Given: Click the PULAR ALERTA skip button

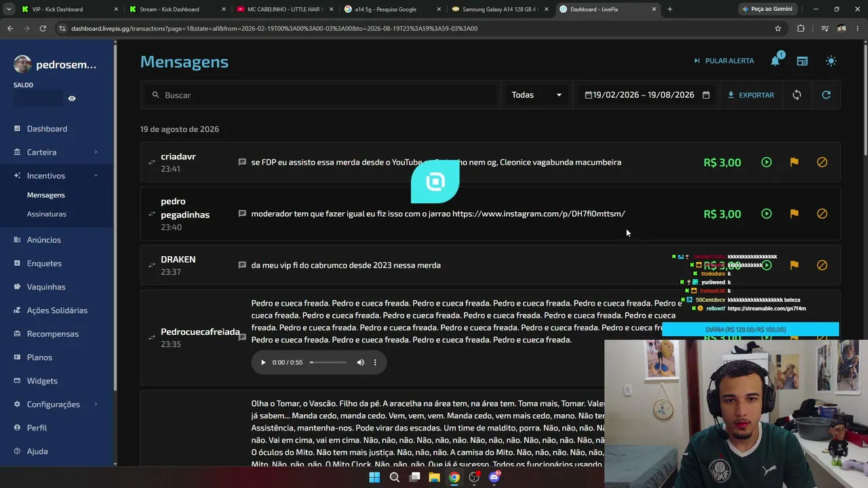Looking at the screenshot, I should click(x=724, y=61).
